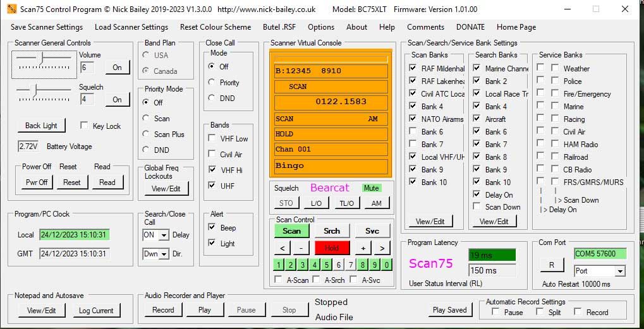Viewport: 644px width, 329px height.
Task: Open the Save Scanner Settings menu
Action: 46,27
